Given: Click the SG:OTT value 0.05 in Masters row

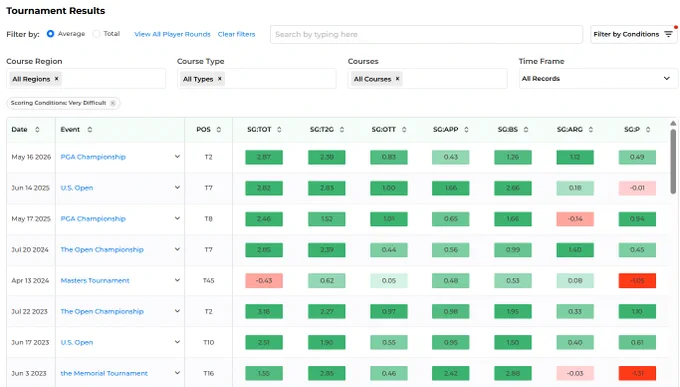Looking at the screenshot, I should [x=389, y=281].
